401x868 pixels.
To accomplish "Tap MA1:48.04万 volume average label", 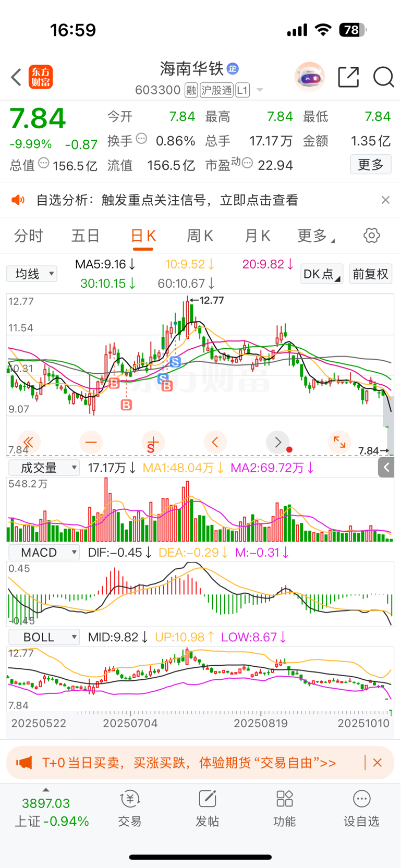I will pos(183,468).
